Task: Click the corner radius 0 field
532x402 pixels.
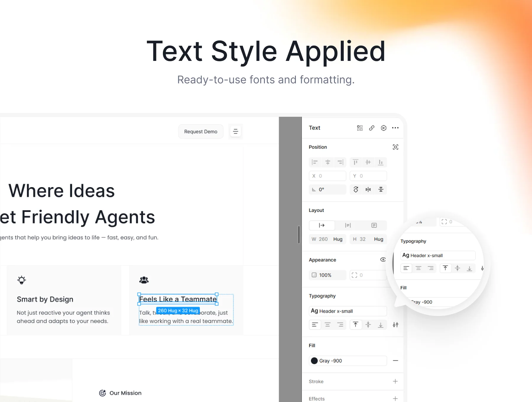Action: [368, 275]
